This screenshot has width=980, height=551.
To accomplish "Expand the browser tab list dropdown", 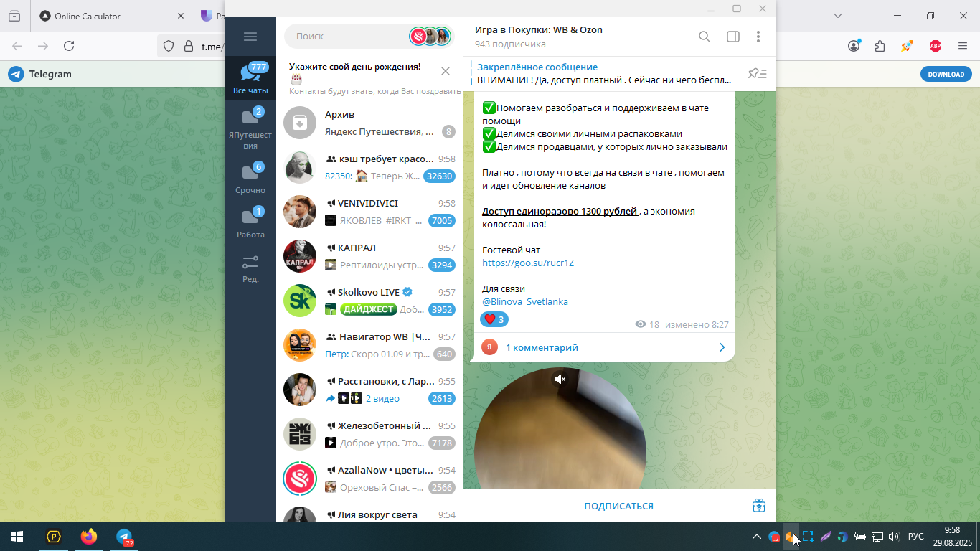I will pyautogui.click(x=838, y=16).
